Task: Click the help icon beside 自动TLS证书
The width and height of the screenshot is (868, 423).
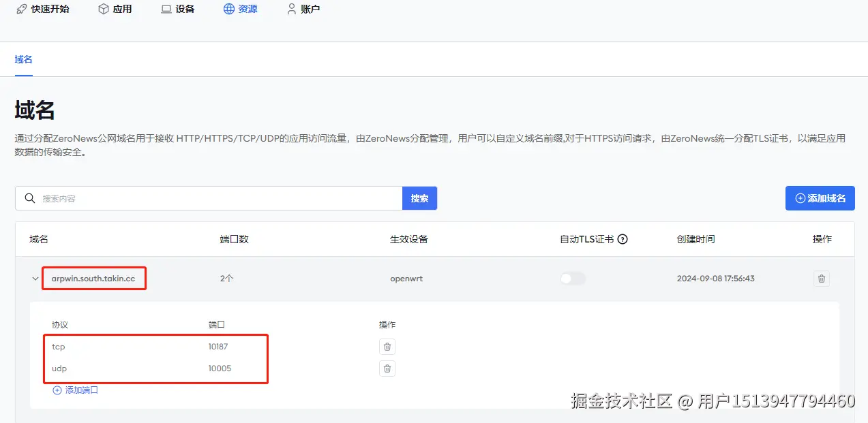Action: [623, 239]
